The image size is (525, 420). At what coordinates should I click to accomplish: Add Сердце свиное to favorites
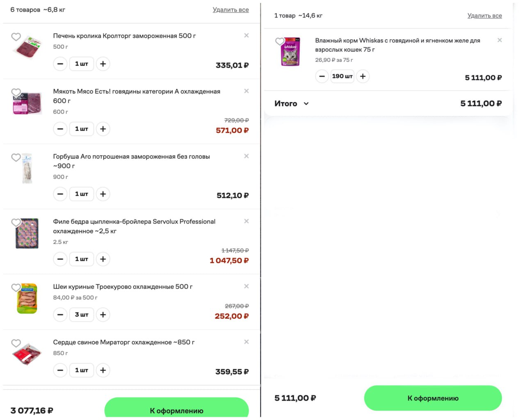pos(16,343)
